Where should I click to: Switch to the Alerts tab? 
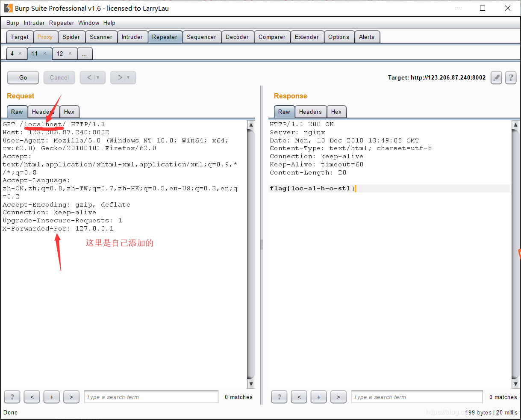(x=367, y=37)
